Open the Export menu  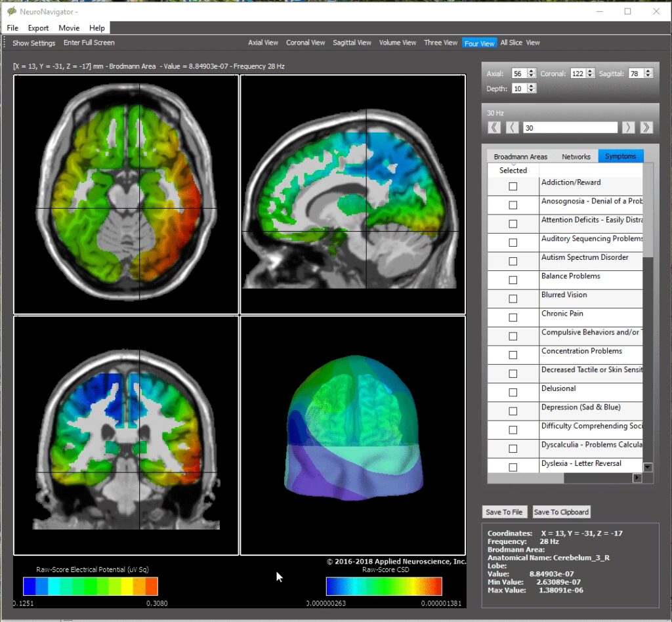click(38, 28)
